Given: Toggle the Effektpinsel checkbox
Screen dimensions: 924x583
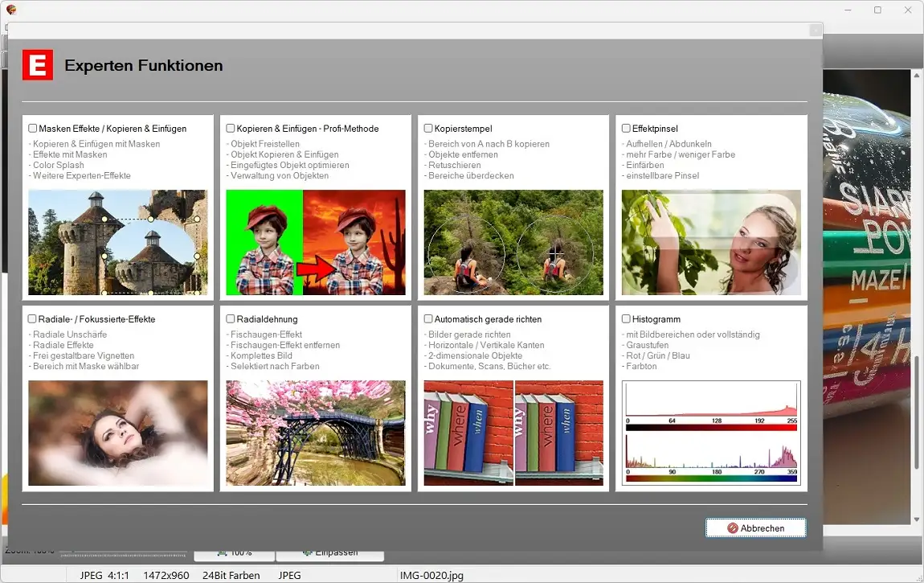Looking at the screenshot, I should 626,128.
